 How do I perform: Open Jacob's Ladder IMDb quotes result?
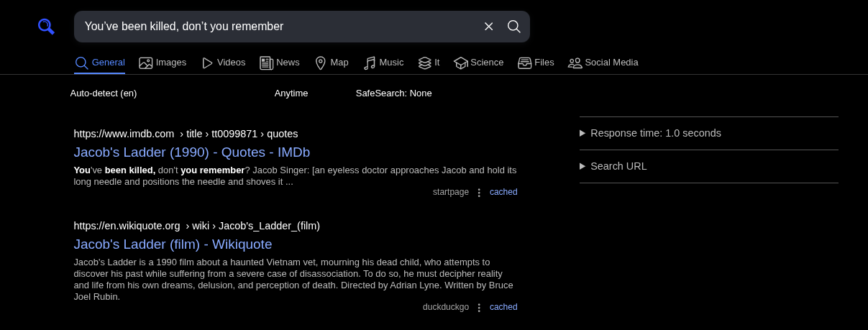point(191,152)
